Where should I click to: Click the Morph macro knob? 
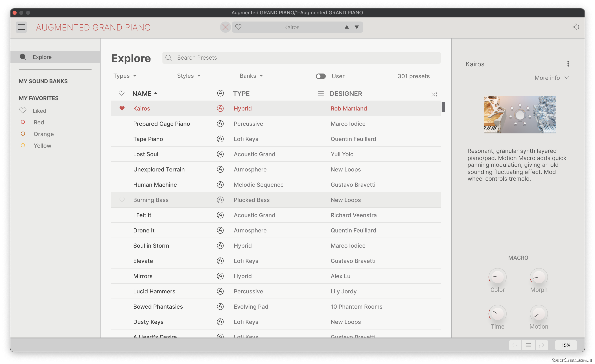point(538,277)
